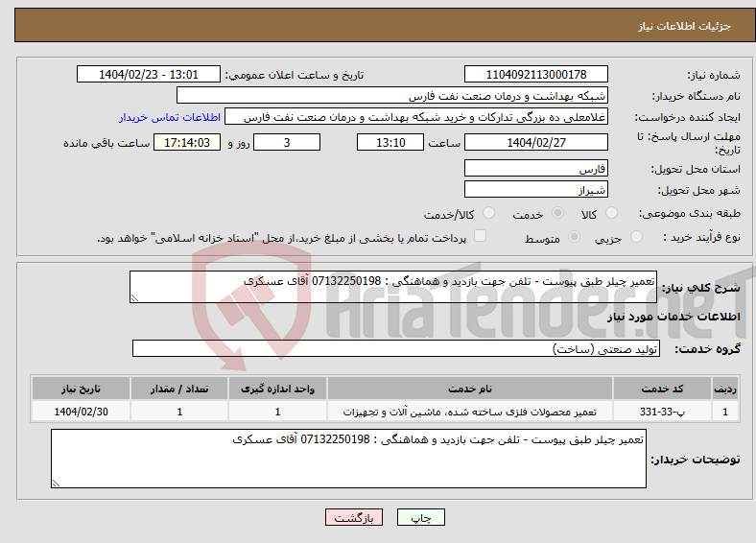Image resolution: width=756 pixels, height=543 pixels.
Task: Click the delivery province field فارس
Action: tap(535, 168)
